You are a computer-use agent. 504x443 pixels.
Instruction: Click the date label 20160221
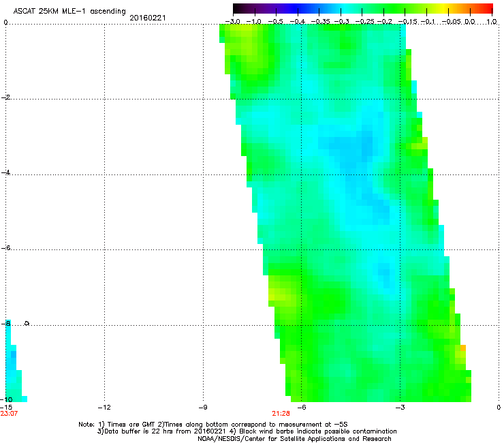pos(148,18)
